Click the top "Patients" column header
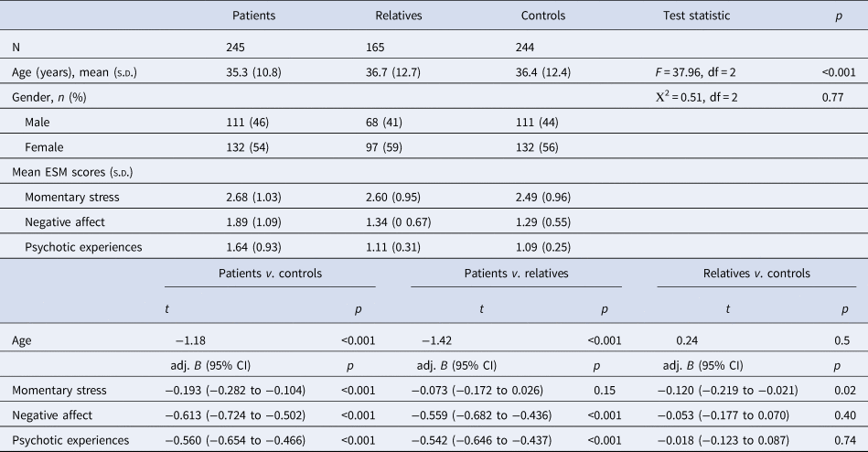This screenshot has width=868, height=452. (253, 16)
